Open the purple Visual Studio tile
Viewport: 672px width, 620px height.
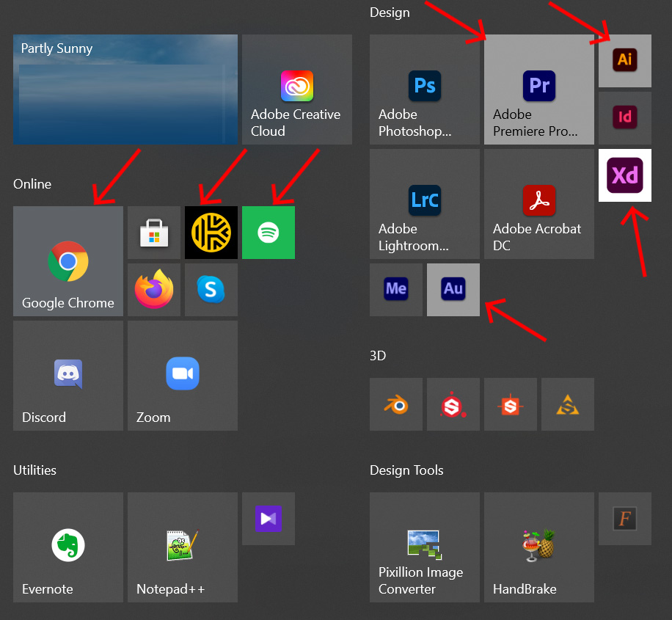click(269, 519)
